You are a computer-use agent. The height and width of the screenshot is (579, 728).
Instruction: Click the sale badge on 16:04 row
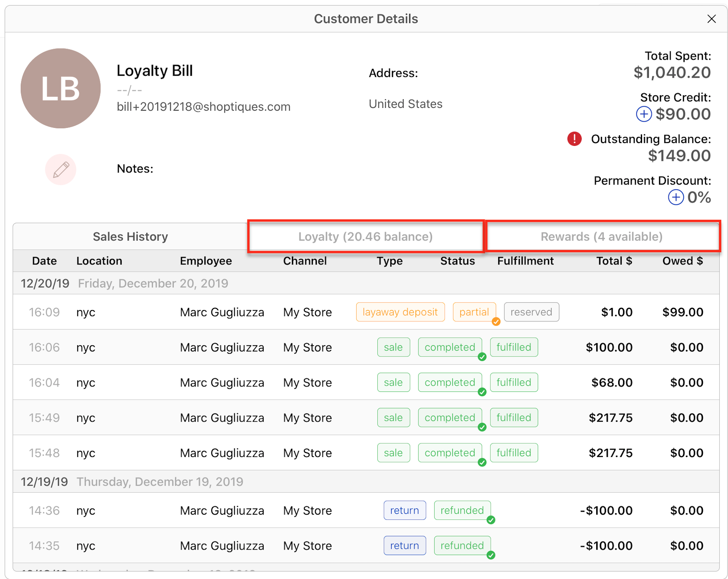point(393,382)
